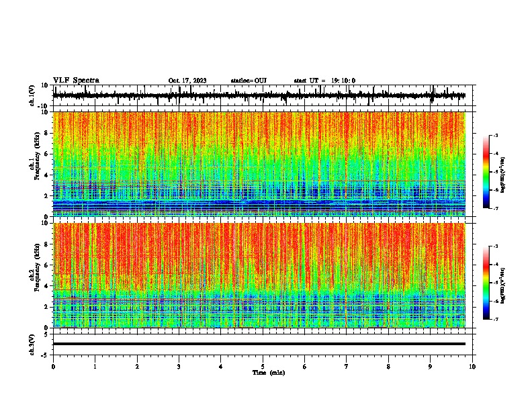
Task: Click the time axis tick label "8"
Action: tap(388, 367)
